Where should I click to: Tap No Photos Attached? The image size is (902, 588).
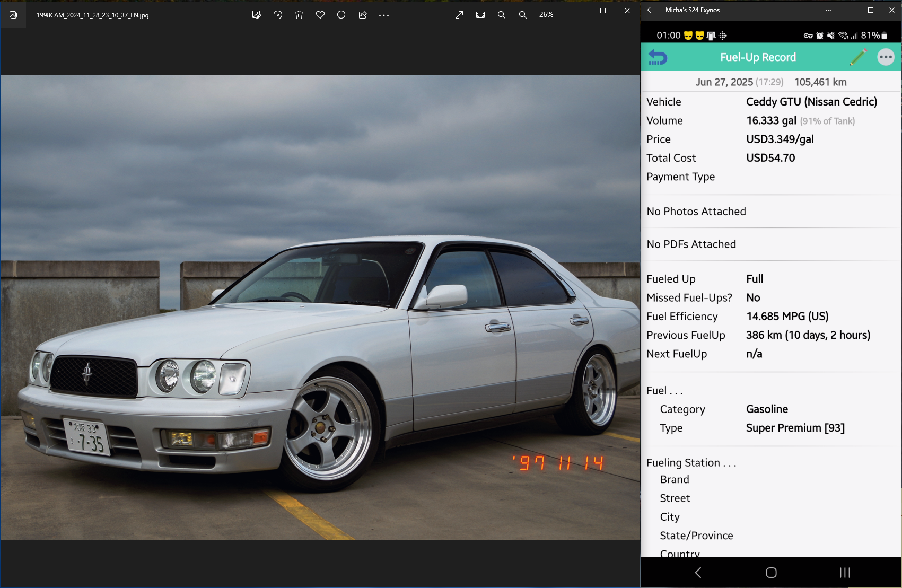point(696,212)
